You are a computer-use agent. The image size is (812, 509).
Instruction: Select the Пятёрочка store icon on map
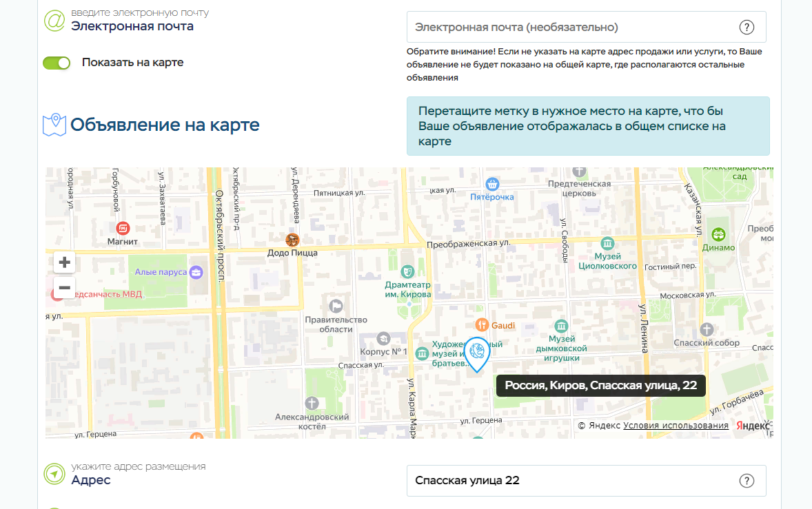pyautogui.click(x=492, y=184)
